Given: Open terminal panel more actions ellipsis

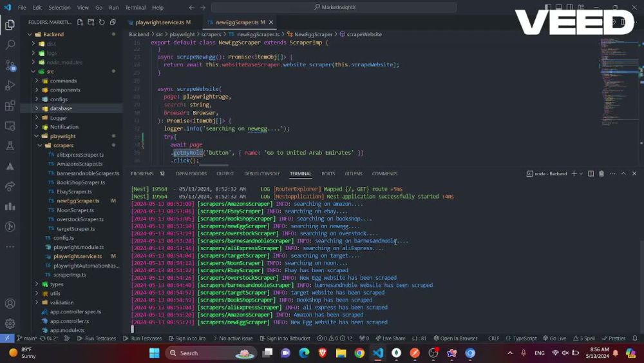Looking at the screenshot, I should 612,173.
